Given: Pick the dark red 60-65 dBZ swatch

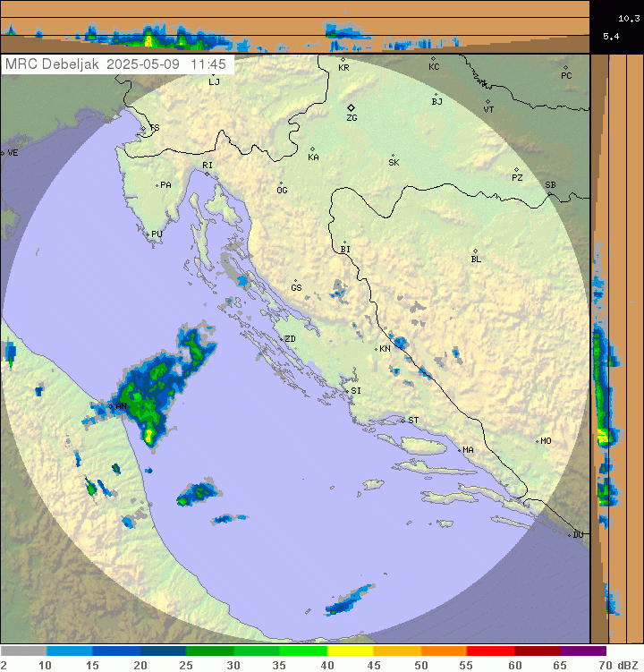Looking at the screenshot, I should coord(537,651).
